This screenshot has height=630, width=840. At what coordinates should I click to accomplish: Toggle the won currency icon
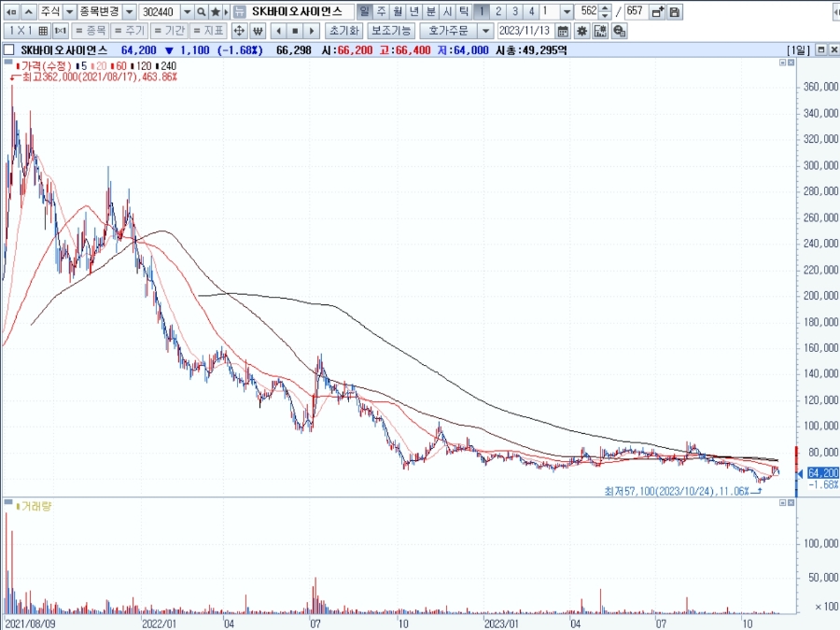coord(258,31)
